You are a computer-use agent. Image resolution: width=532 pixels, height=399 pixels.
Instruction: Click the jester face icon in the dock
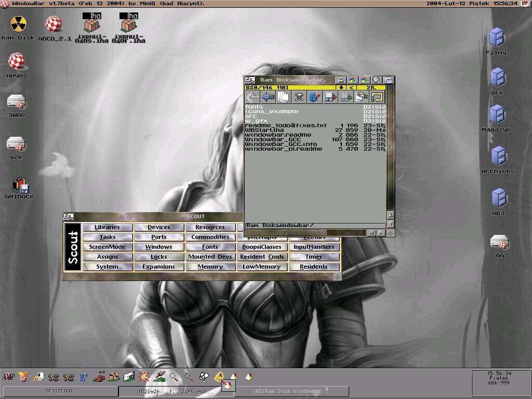23,377
